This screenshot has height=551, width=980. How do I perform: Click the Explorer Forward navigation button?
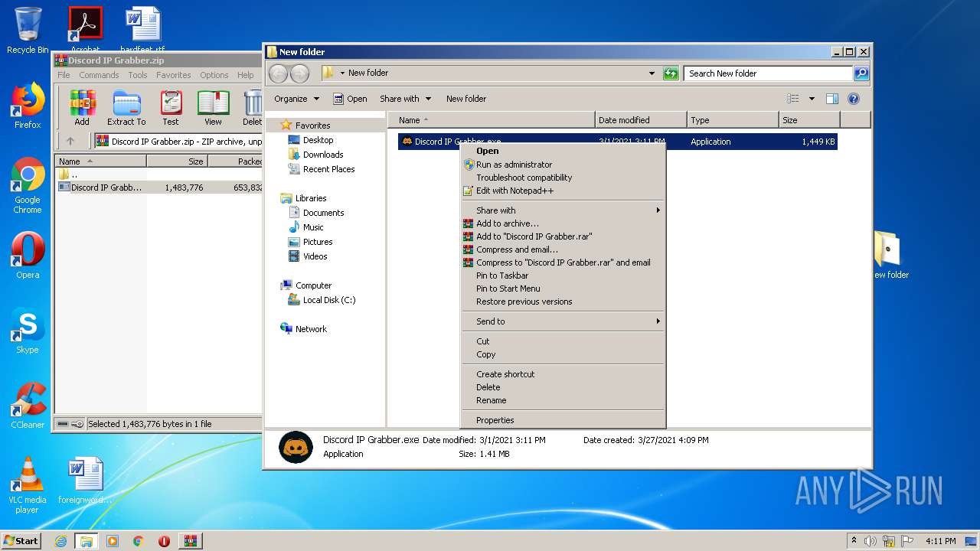click(299, 73)
